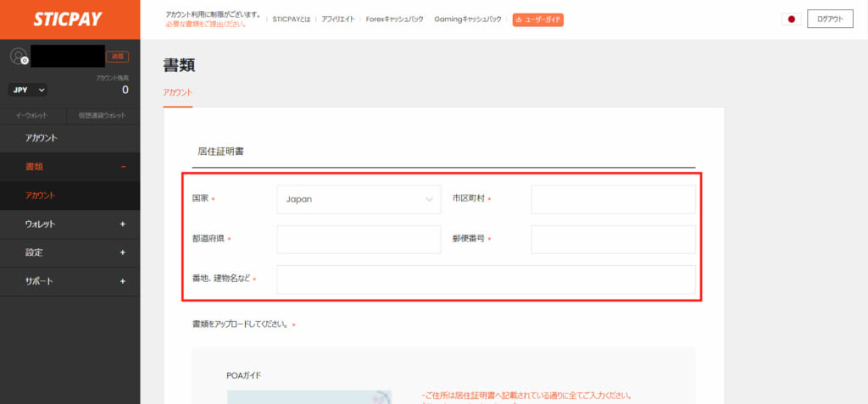
Task: Open the アフィリエイト link
Action: tap(338, 19)
